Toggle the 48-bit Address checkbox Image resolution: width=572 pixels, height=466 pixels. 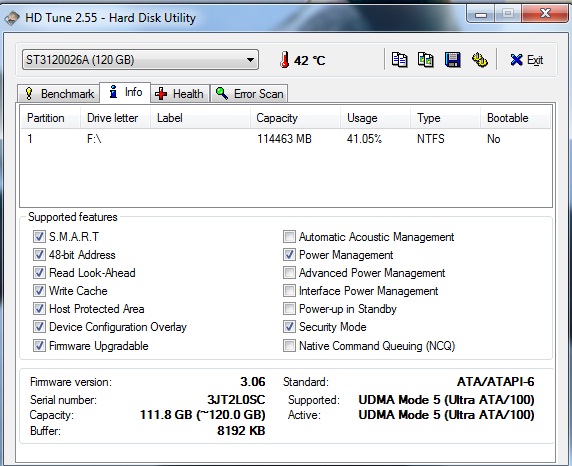39,254
